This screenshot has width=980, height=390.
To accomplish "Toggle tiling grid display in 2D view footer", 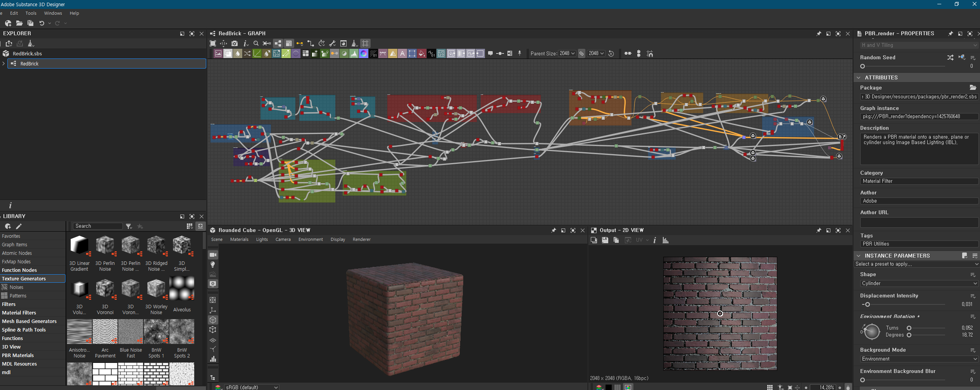I will (770, 387).
